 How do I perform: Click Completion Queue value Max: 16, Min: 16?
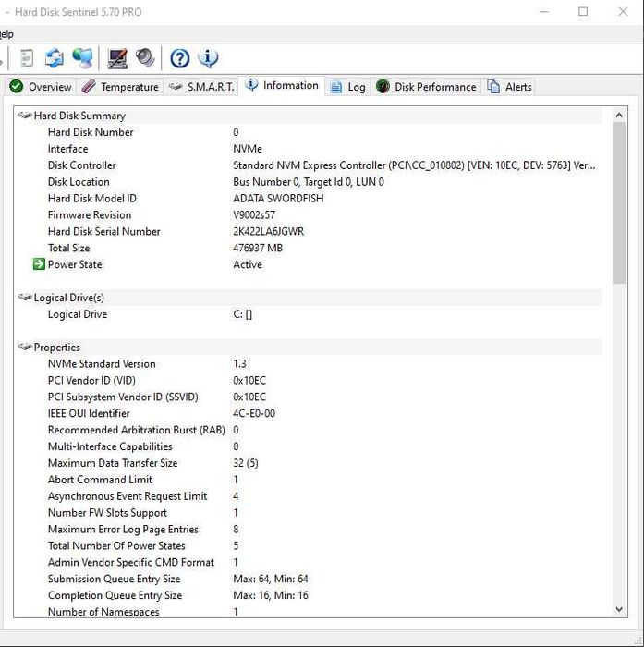tap(271, 595)
